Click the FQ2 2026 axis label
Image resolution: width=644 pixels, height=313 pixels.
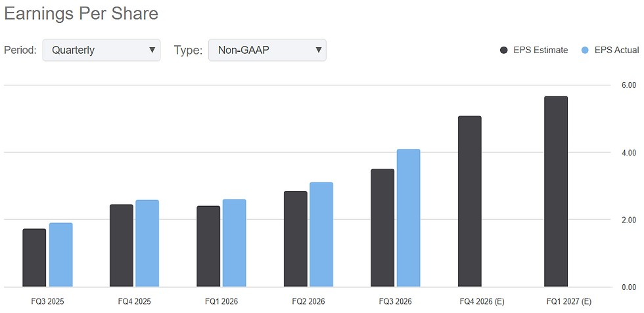click(x=308, y=301)
